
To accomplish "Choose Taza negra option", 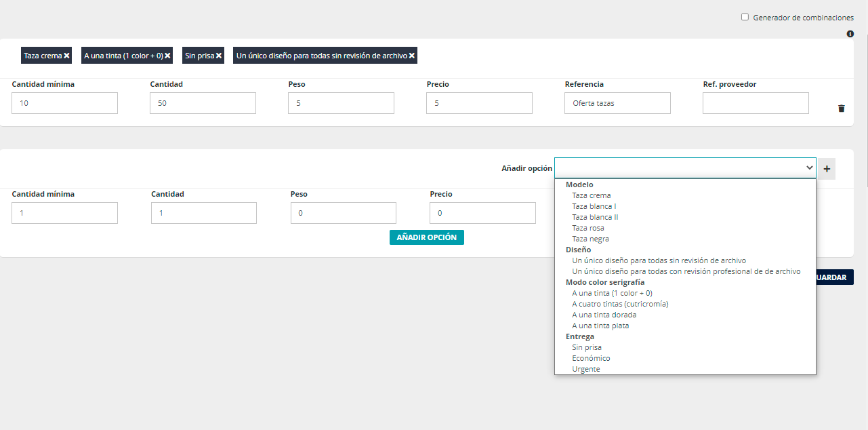I will coord(590,239).
